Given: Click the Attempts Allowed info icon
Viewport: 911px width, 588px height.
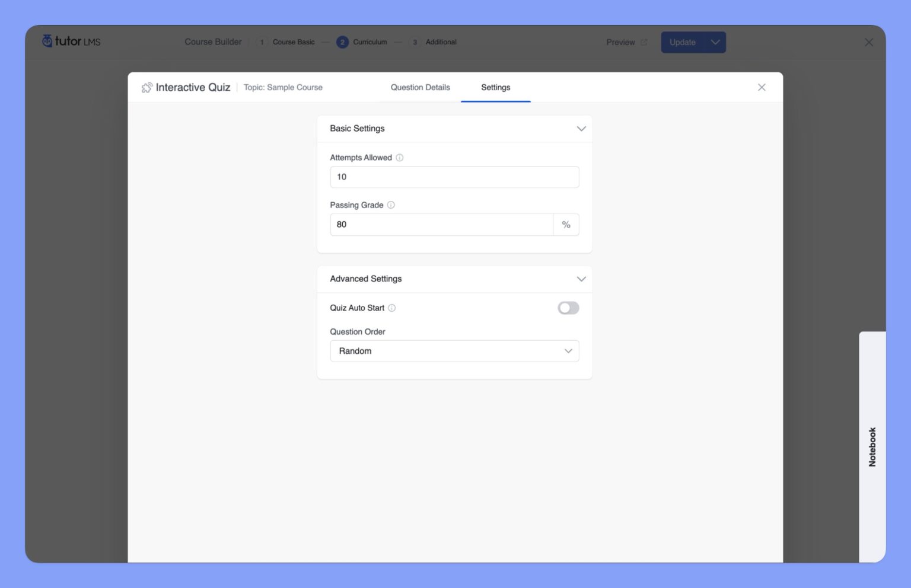Looking at the screenshot, I should (400, 158).
